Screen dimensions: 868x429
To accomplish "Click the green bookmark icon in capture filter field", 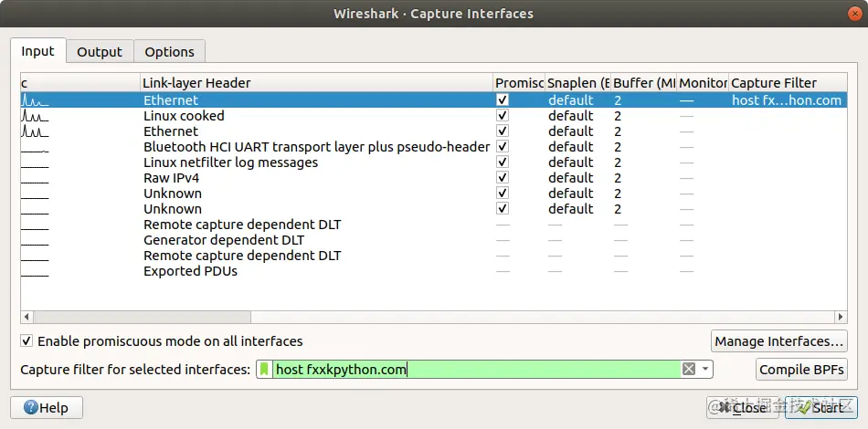I will (265, 370).
